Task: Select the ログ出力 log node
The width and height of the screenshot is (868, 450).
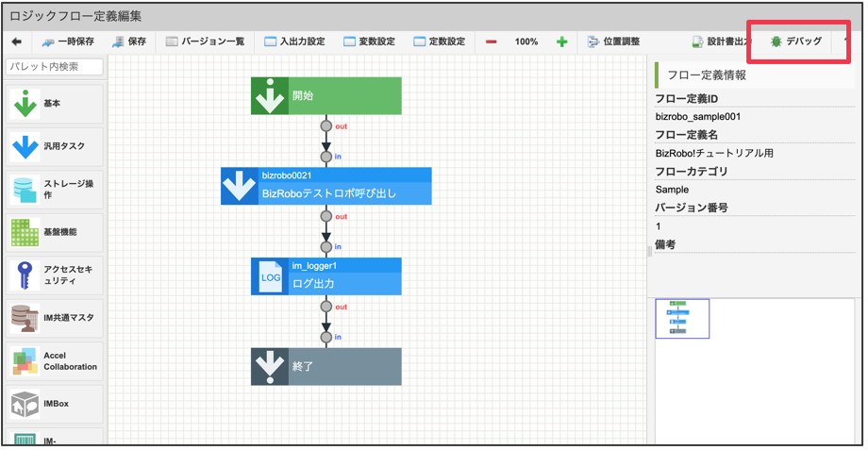Action: click(x=326, y=276)
